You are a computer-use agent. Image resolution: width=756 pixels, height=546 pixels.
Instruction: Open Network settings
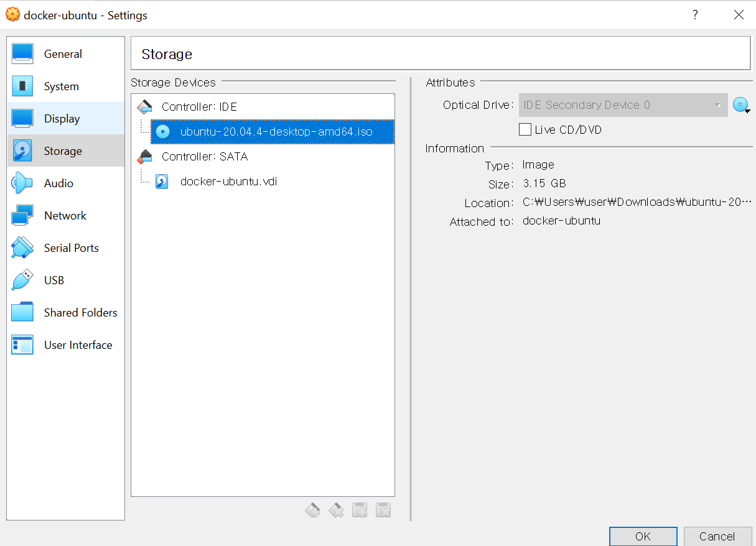(65, 216)
